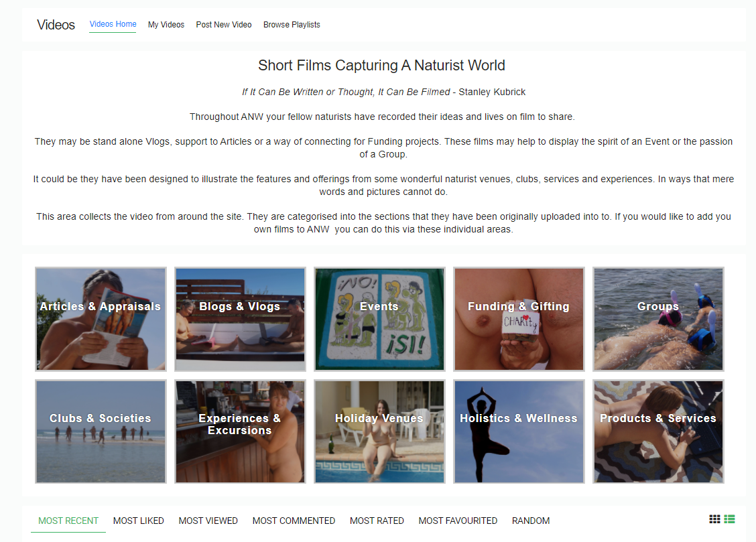Open Browse Playlists
This screenshot has height=542, width=756.
tap(292, 25)
